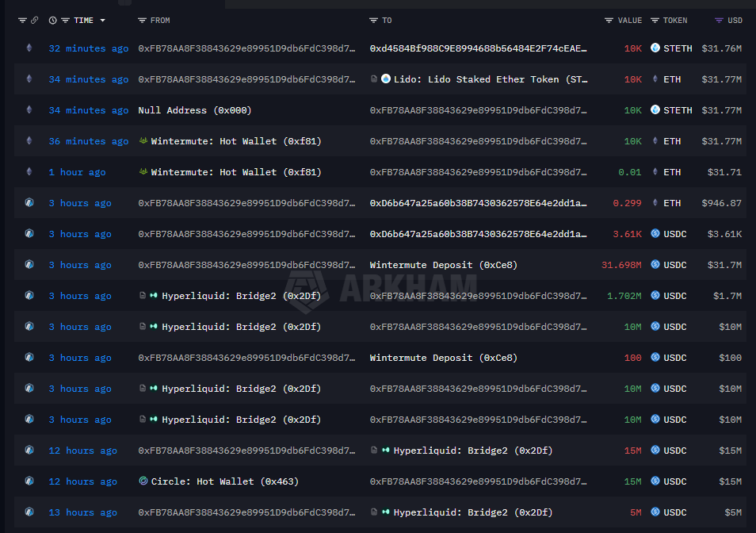This screenshot has width=756, height=533.
Task: Click the chain filter icon in header
Action: click(x=22, y=20)
